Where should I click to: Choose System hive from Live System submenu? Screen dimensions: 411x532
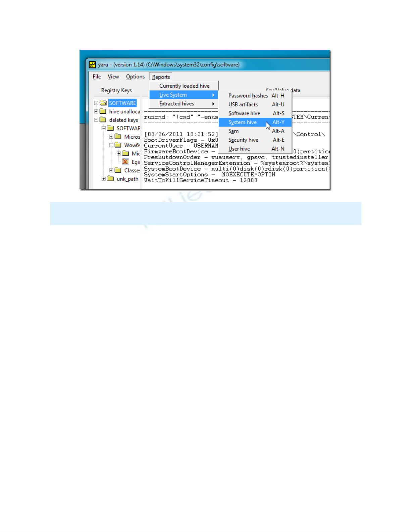(243, 122)
